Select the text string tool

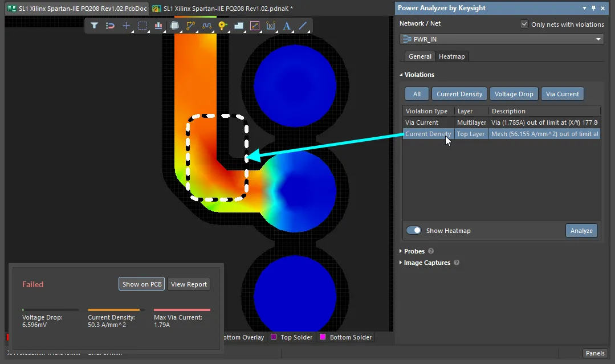click(x=287, y=25)
